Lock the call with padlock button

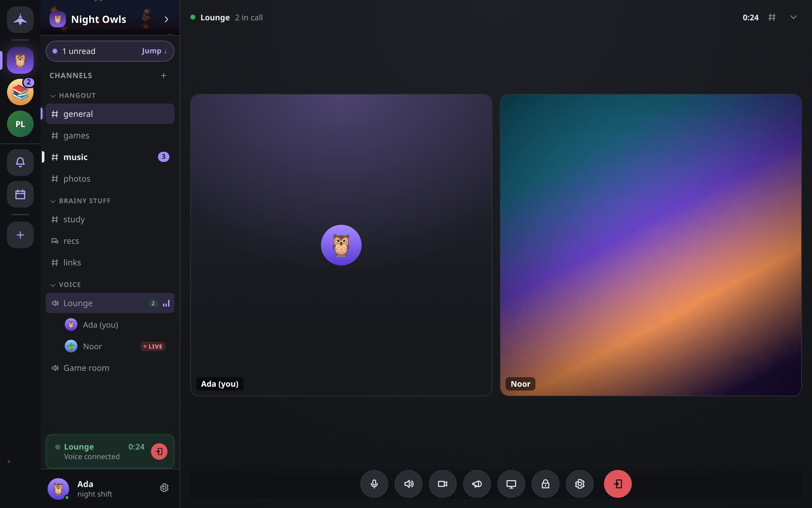pyautogui.click(x=545, y=484)
